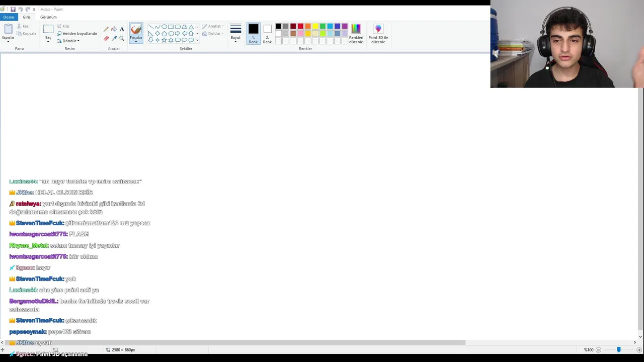644x362 pixels.
Task: Pick the curve shape
Action: 157,27
